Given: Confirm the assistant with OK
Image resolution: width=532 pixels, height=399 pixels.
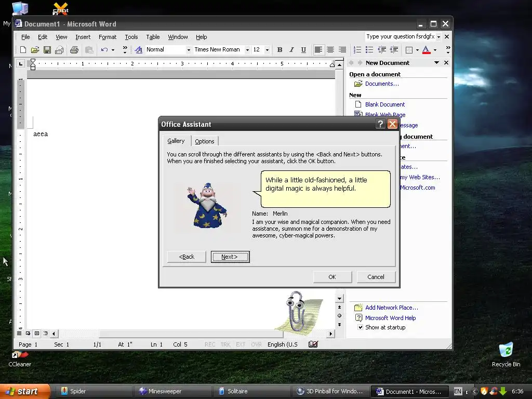Looking at the screenshot, I should click(x=332, y=277).
